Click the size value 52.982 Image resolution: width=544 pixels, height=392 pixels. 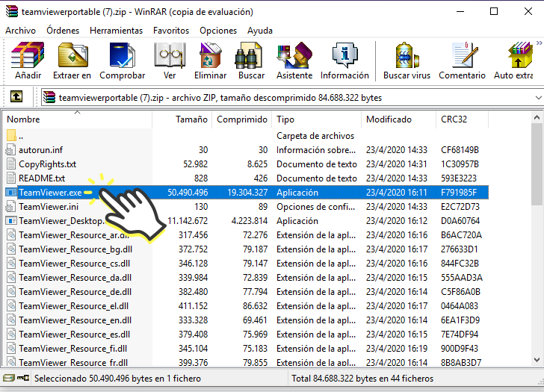coord(195,164)
